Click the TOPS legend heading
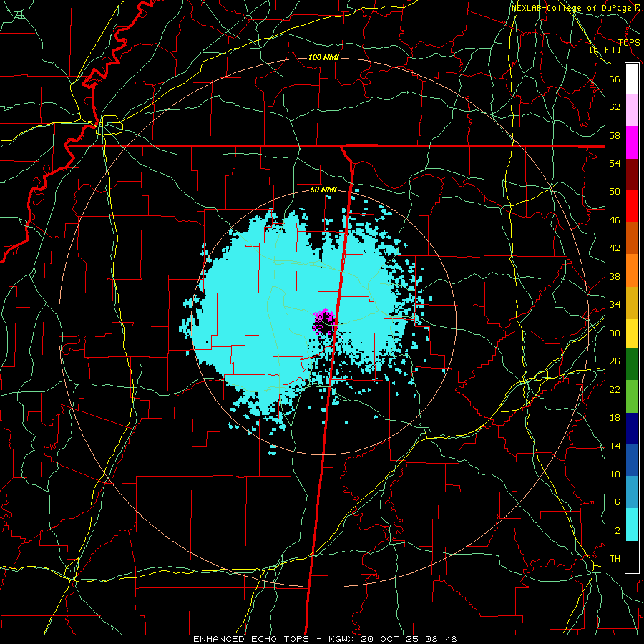 click(x=629, y=43)
